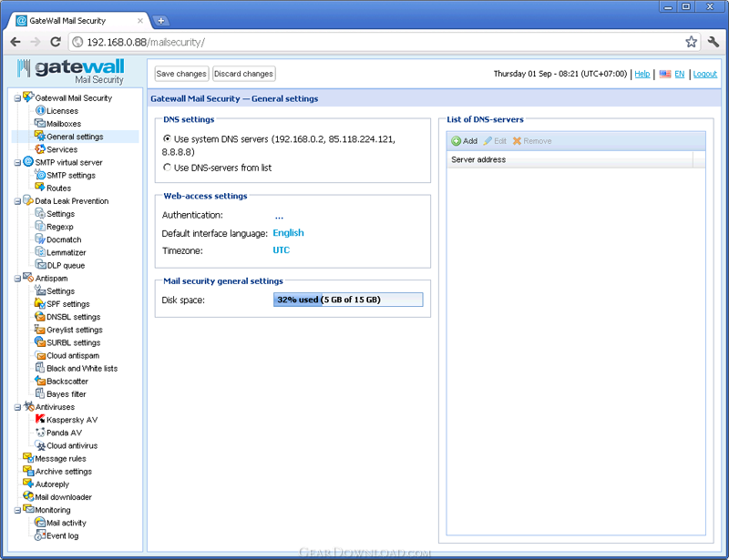Switch to the GateWall Mail Security browser tab
729x560 pixels.
coord(79,20)
